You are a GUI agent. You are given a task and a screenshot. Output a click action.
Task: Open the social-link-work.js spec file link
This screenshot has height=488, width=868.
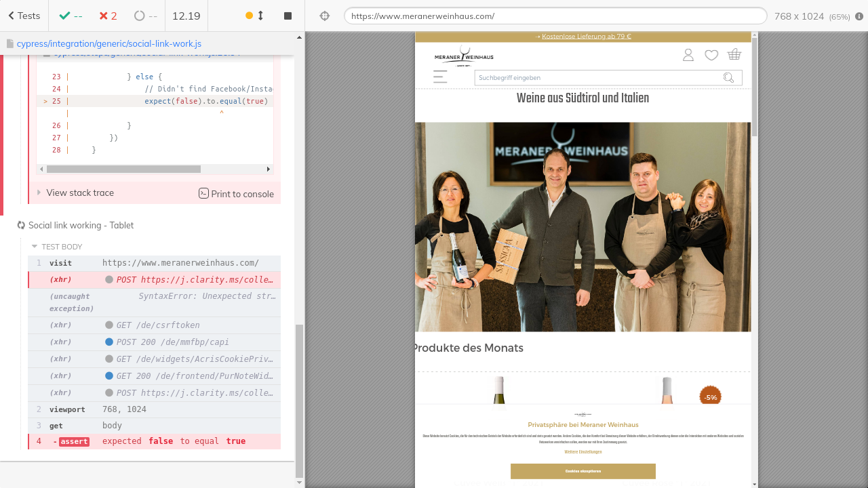pyautogui.click(x=108, y=43)
